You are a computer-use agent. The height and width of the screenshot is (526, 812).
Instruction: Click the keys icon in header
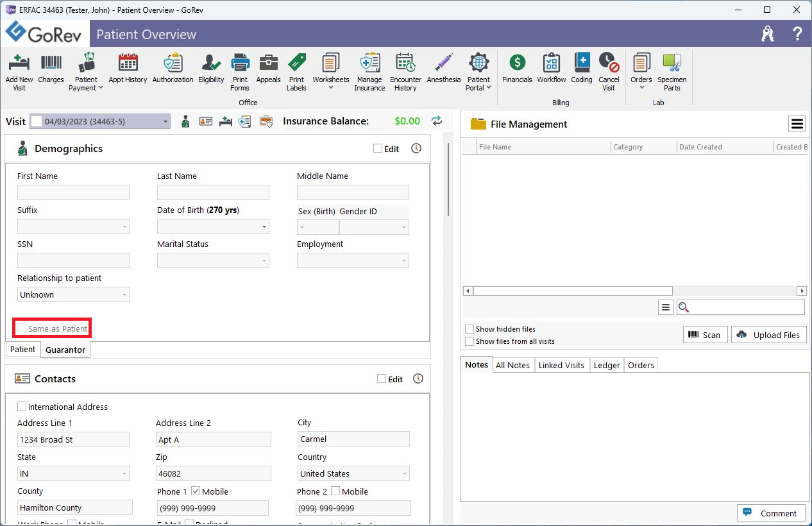click(x=768, y=34)
